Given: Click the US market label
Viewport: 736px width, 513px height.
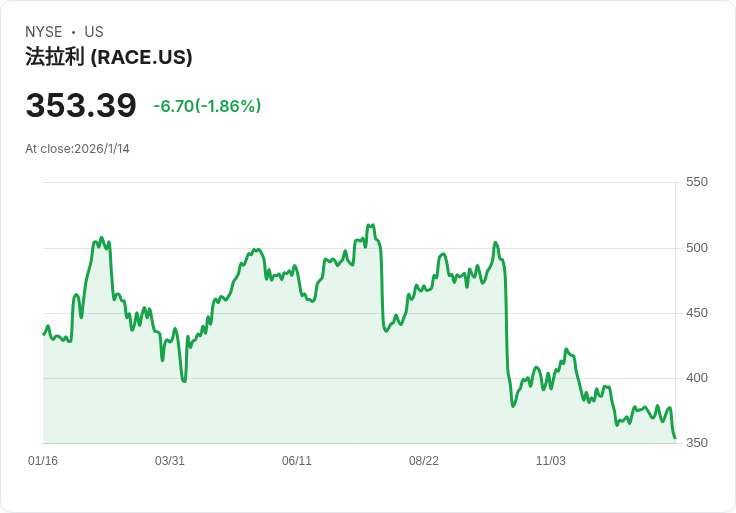Looking at the screenshot, I should tap(94, 32).
